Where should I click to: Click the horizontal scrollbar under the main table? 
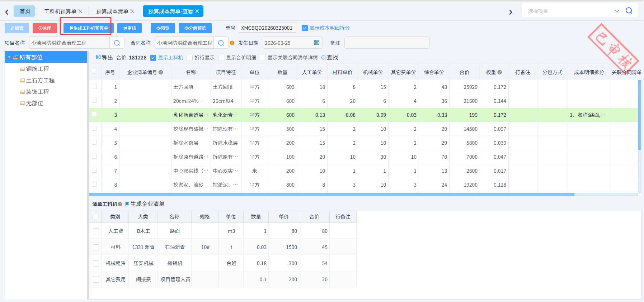tap(332, 195)
